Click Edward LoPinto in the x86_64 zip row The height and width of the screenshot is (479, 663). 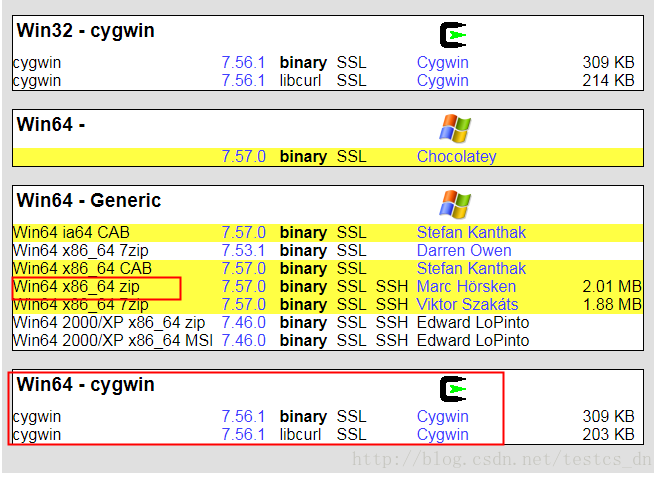click(473, 323)
